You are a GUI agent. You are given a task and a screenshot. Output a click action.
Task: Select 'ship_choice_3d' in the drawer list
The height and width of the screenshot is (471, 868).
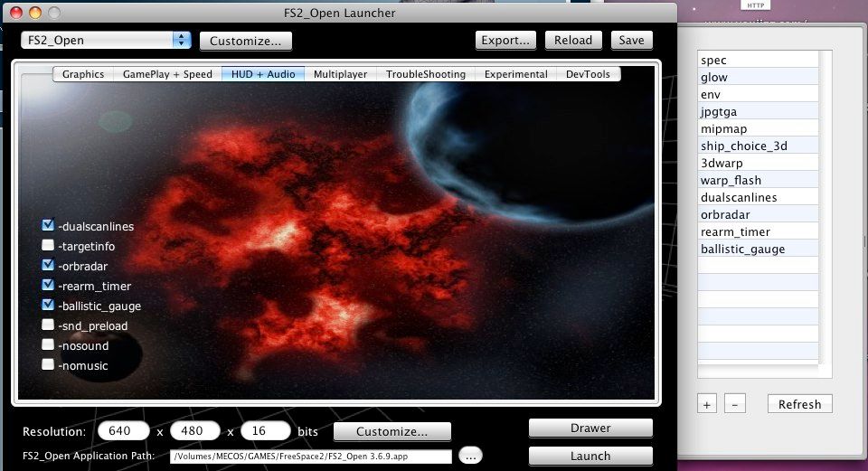[758, 146]
